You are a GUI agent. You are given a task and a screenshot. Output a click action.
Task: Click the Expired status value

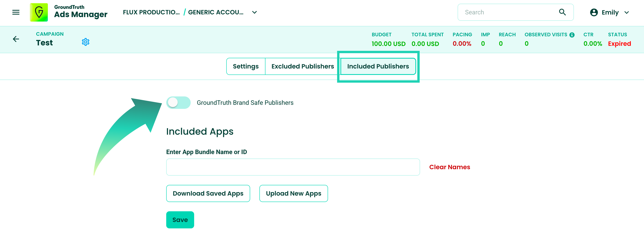tap(620, 44)
